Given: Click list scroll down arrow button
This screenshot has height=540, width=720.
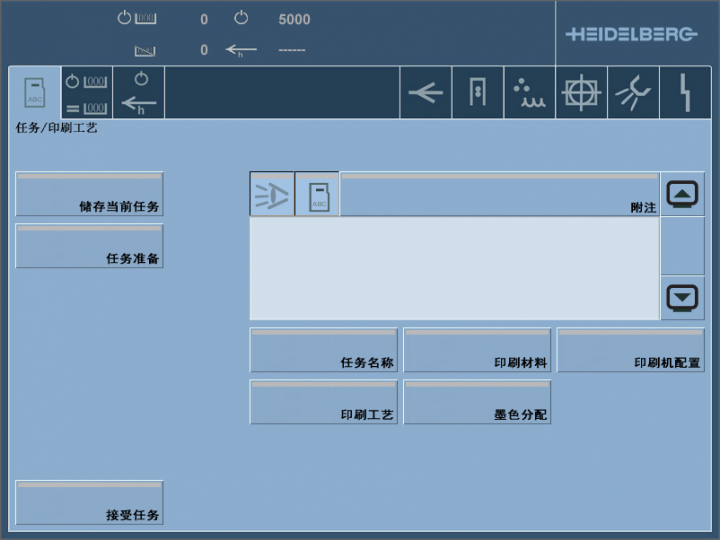Looking at the screenshot, I should point(682,298).
